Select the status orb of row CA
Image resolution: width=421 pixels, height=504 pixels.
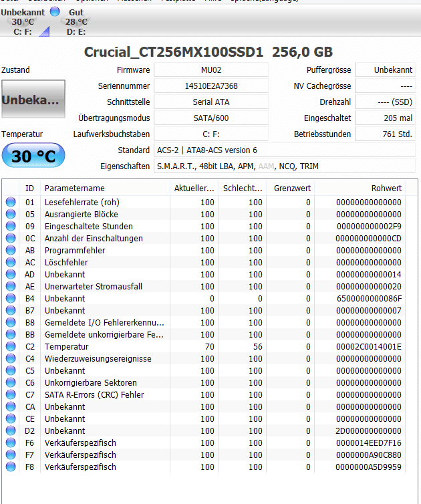click(11, 406)
